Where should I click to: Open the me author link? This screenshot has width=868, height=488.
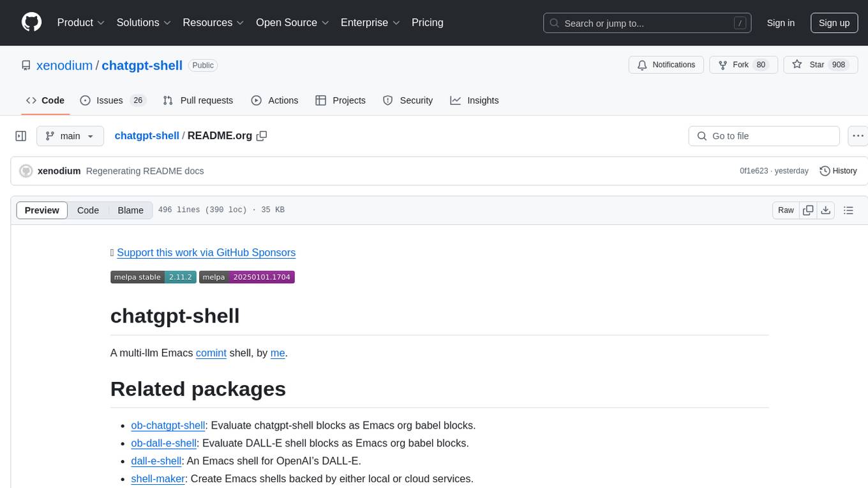(x=278, y=353)
